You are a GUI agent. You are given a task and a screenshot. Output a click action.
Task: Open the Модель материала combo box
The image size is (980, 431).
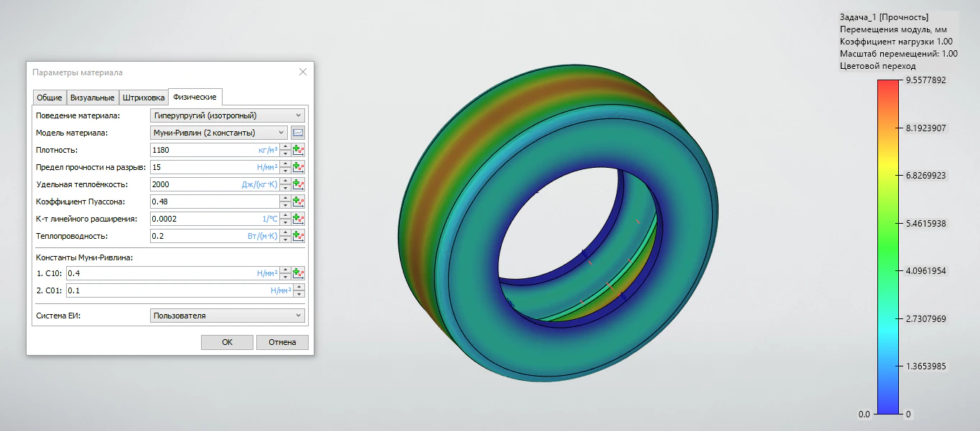coord(218,133)
